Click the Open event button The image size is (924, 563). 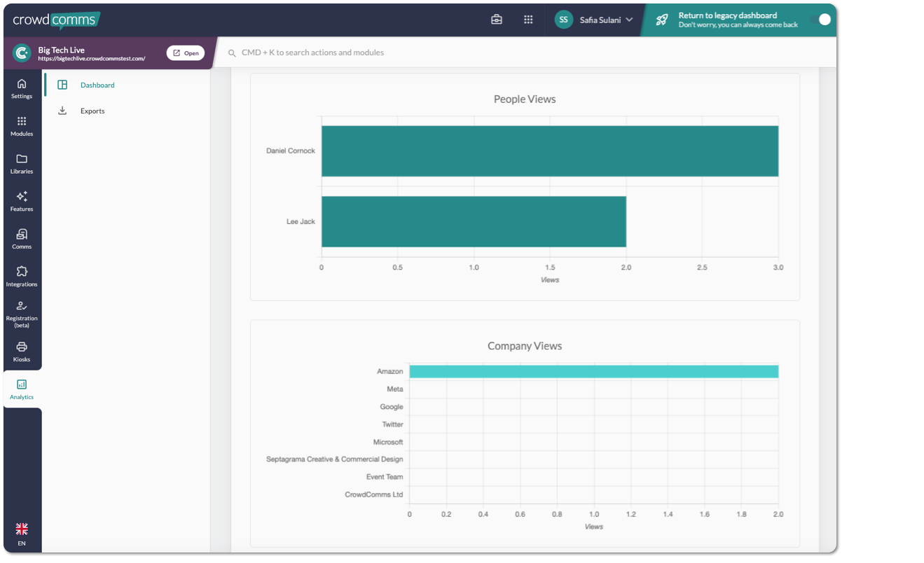click(x=186, y=53)
